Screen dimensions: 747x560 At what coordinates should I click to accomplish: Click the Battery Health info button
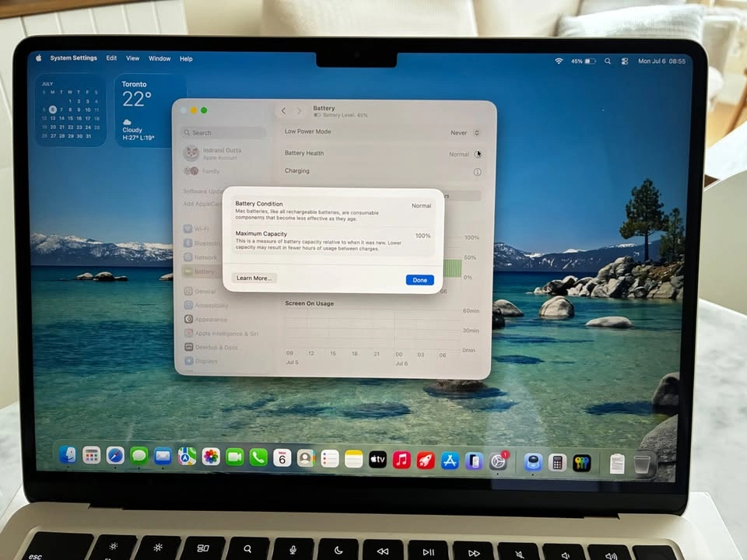click(477, 154)
